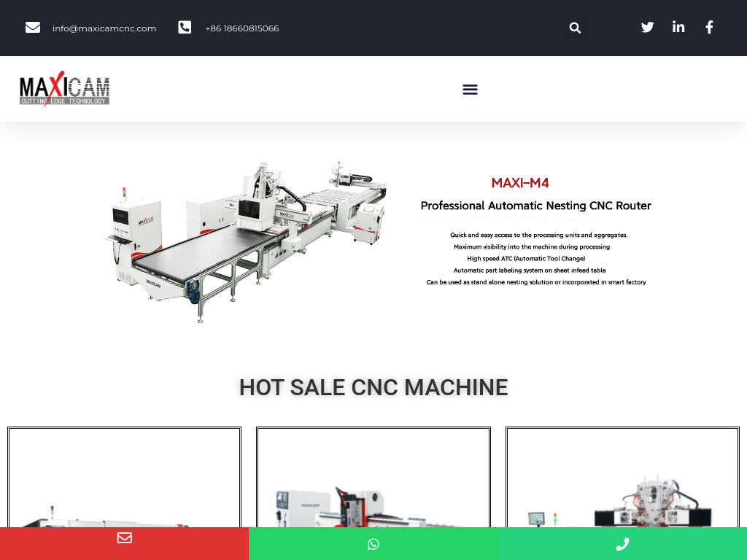Image resolution: width=747 pixels, height=560 pixels.
Task: Click the envelope email icon in top bar
Action: point(32,28)
